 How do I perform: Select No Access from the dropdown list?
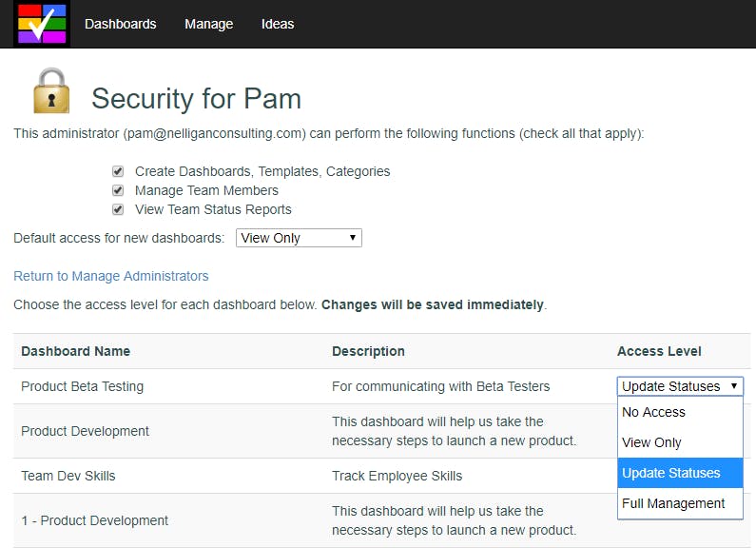click(x=654, y=412)
